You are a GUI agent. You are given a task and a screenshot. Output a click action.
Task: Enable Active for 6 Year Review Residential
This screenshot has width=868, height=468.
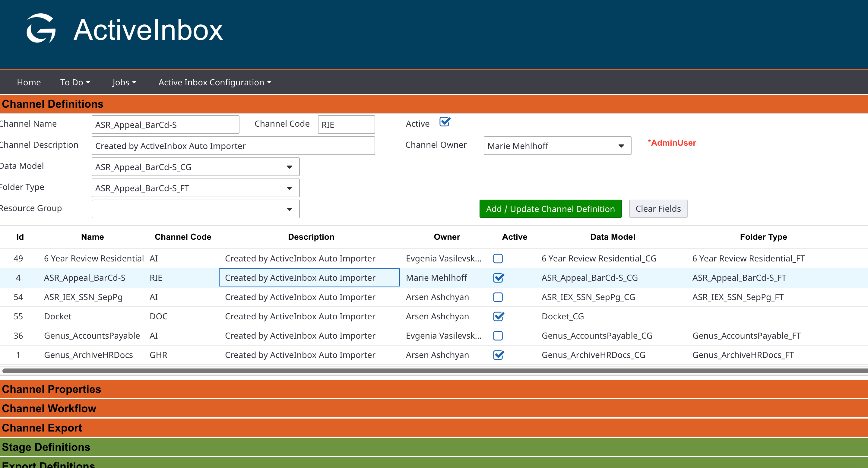(x=498, y=258)
